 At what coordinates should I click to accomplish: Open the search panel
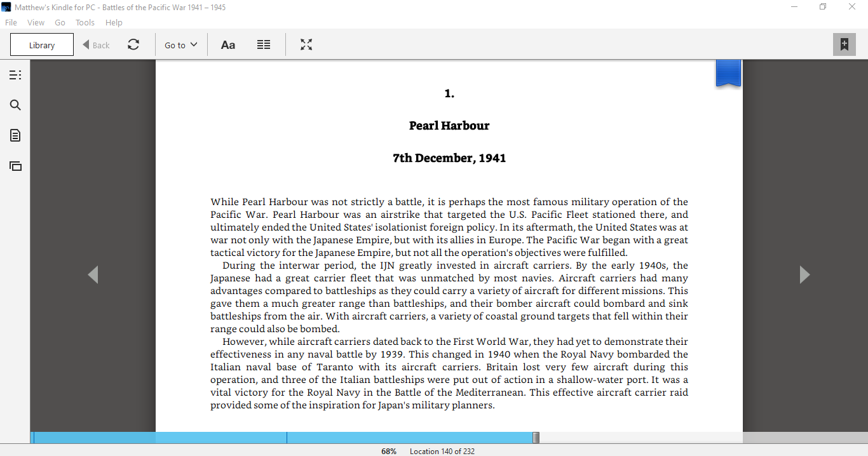[15, 105]
